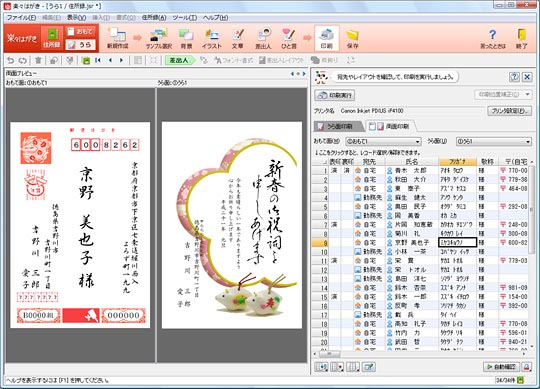Click the 新規作成 new document icon
Image resolution: width=540 pixels, height=389 pixels.
(117, 38)
